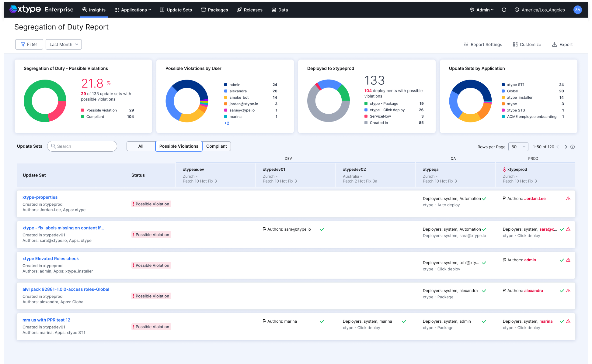592x364 pixels.
Task: Open the SA user avatar menu
Action: (577, 10)
